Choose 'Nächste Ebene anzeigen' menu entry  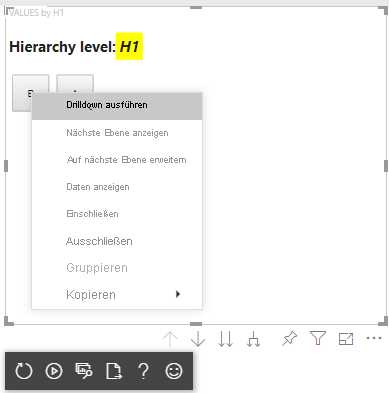click(117, 133)
